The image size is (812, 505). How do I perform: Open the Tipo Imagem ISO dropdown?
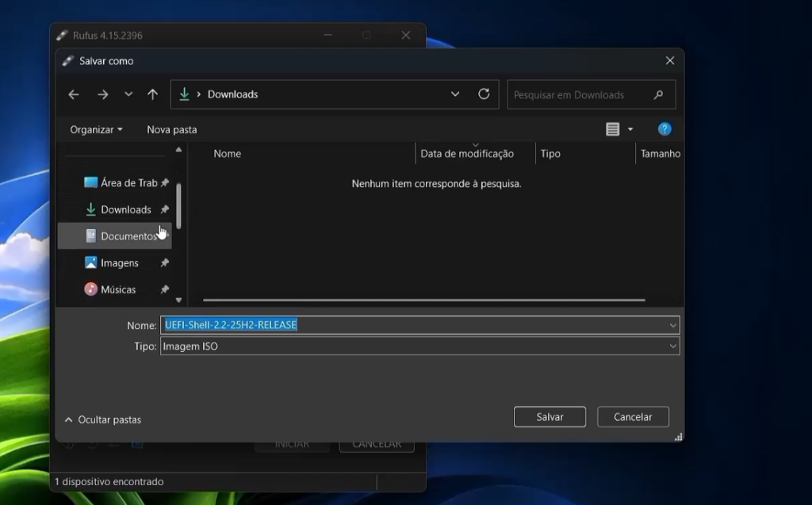coord(420,346)
